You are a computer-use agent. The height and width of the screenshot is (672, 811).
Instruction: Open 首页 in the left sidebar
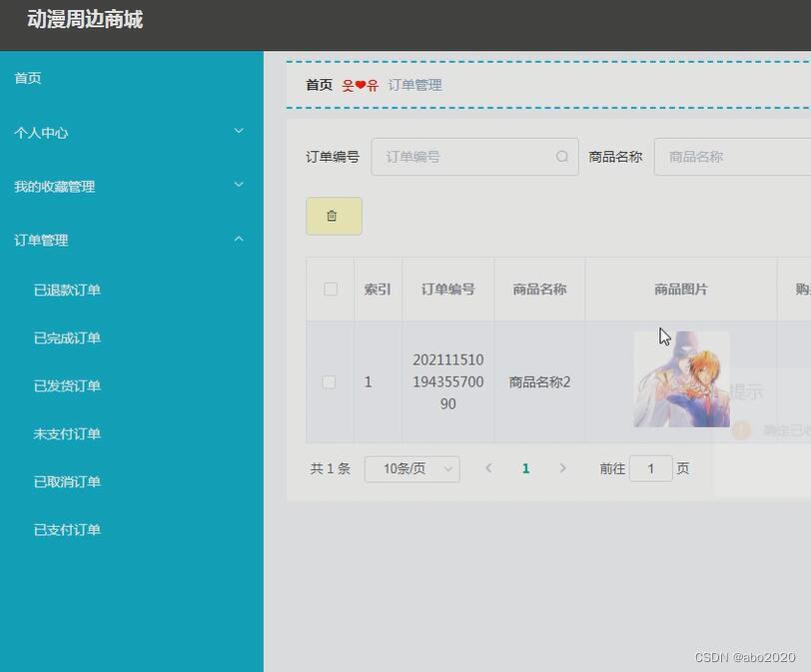(x=28, y=78)
